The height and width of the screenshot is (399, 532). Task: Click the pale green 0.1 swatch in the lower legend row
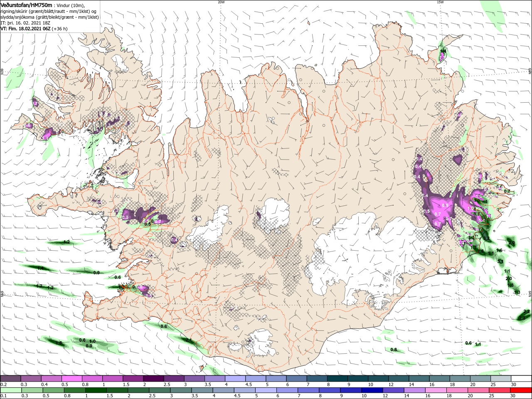pyautogui.click(x=11, y=390)
